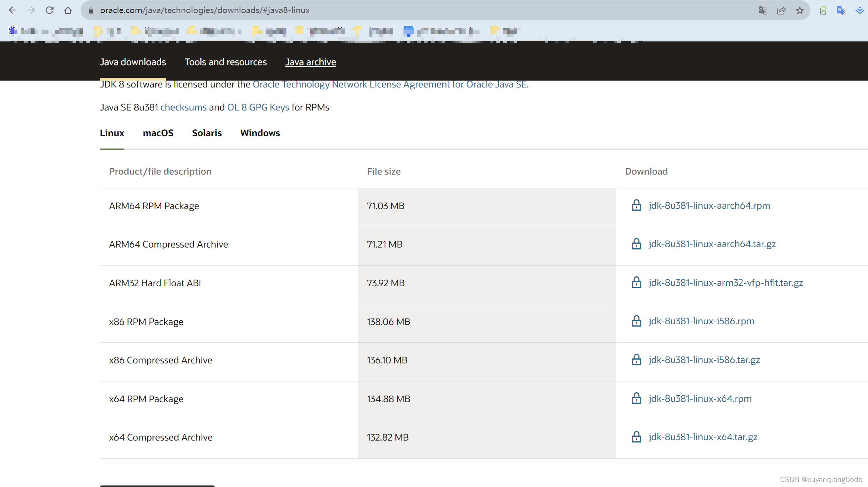868x487 pixels.
Task: Click the Download column header
Action: pos(646,172)
